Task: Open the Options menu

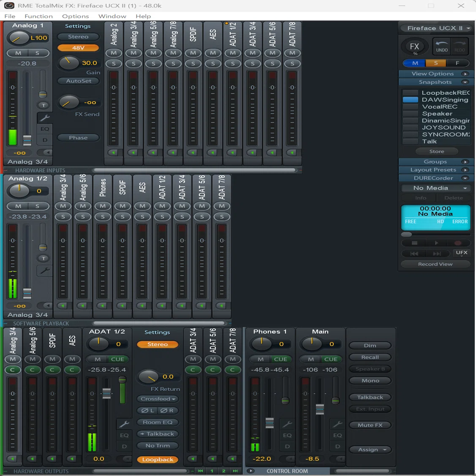Action: [75, 16]
